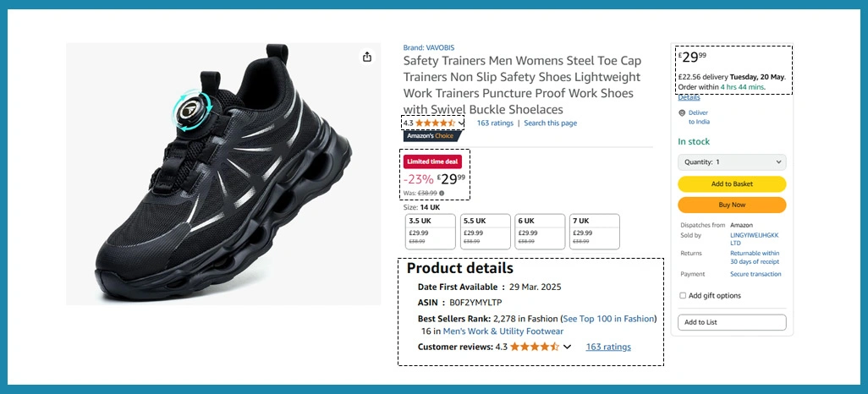This screenshot has height=394, width=868.
Task: Click the Add to List button
Action: coord(732,322)
